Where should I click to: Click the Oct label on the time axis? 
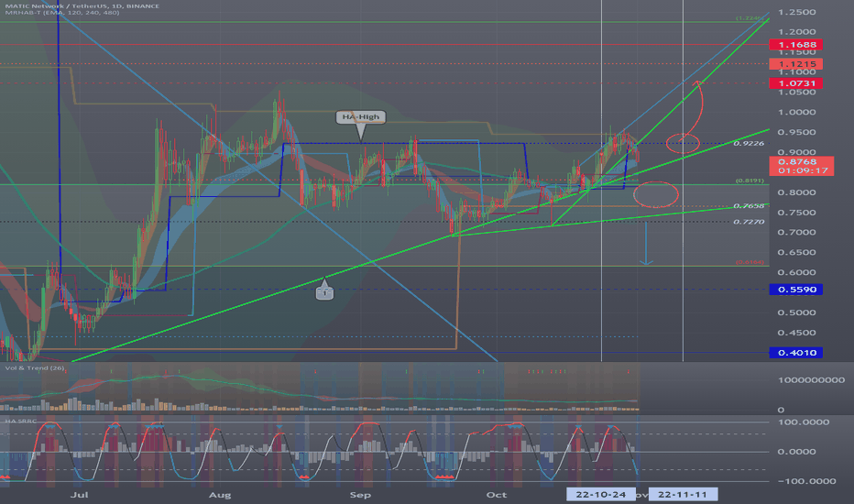point(496,495)
